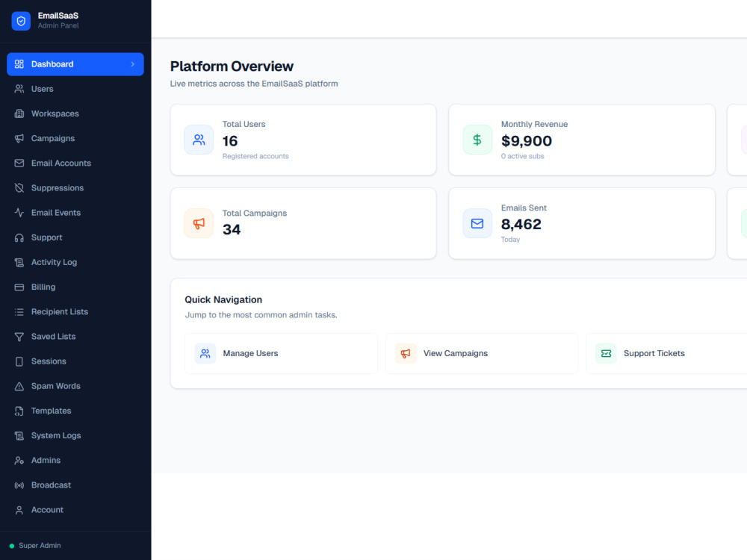Click the 8,462 emails sent value

pyautogui.click(x=521, y=224)
